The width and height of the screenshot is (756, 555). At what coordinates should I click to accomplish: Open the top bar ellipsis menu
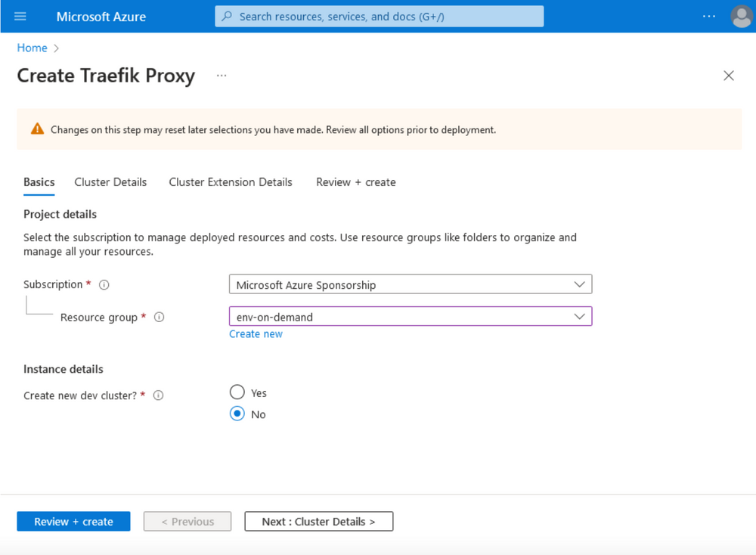(709, 16)
